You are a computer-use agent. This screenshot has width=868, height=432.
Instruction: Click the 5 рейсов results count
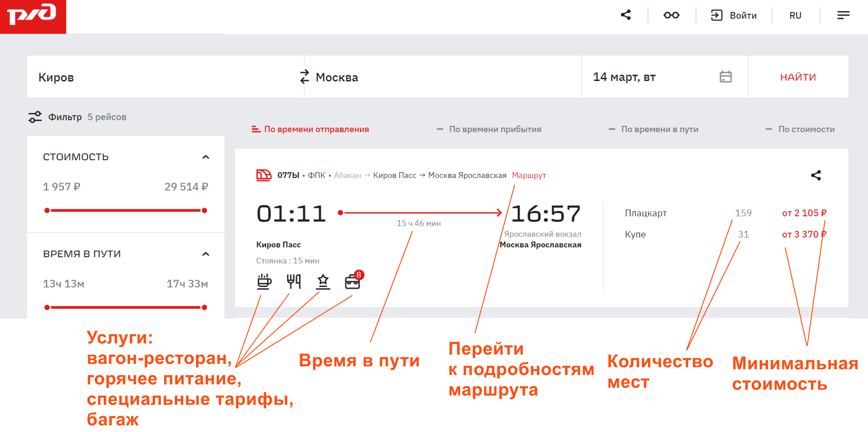pos(107,117)
